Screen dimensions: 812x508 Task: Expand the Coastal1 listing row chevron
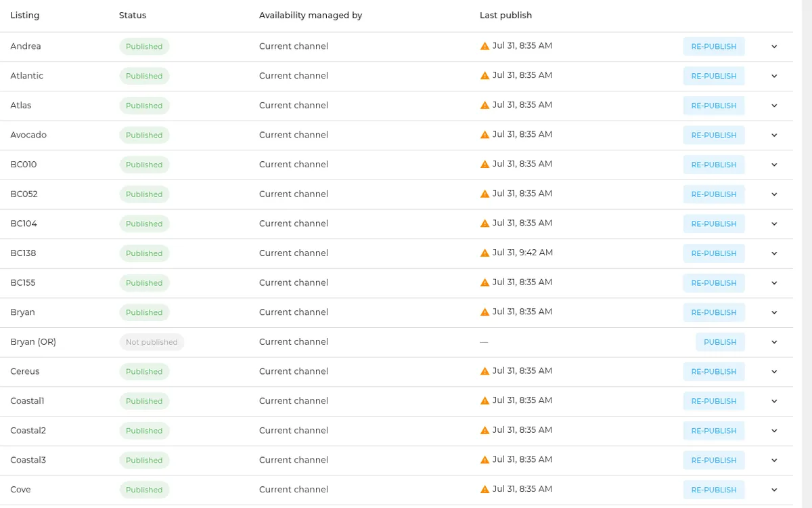click(x=774, y=401)
